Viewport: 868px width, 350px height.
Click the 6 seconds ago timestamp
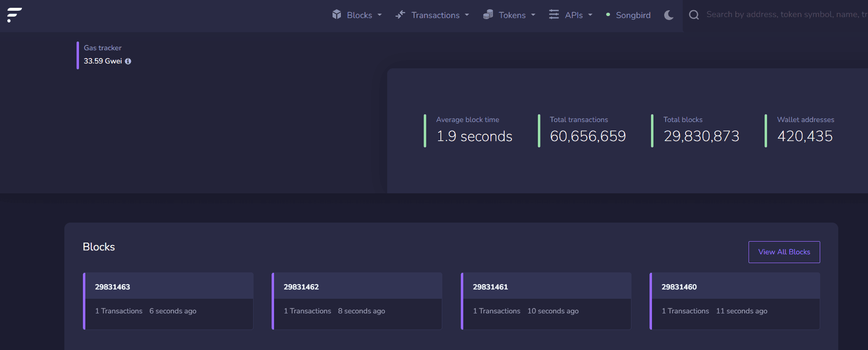(173, 311)
